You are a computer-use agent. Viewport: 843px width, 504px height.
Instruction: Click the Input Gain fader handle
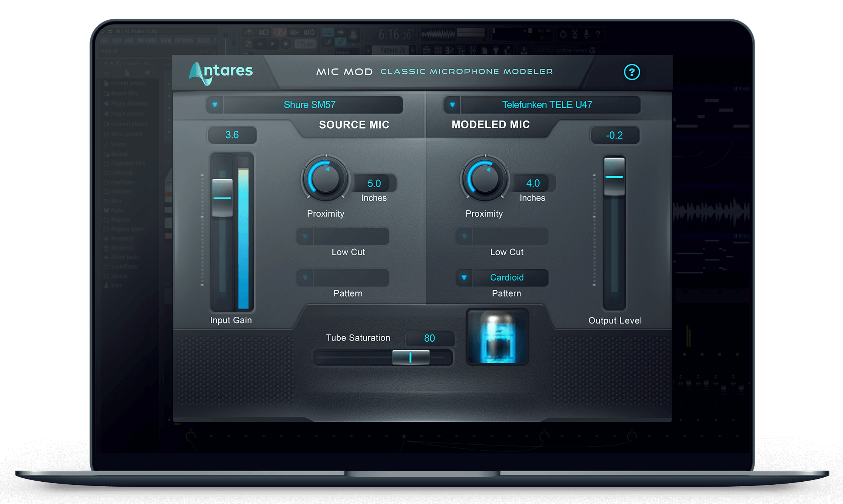(222, 198)
